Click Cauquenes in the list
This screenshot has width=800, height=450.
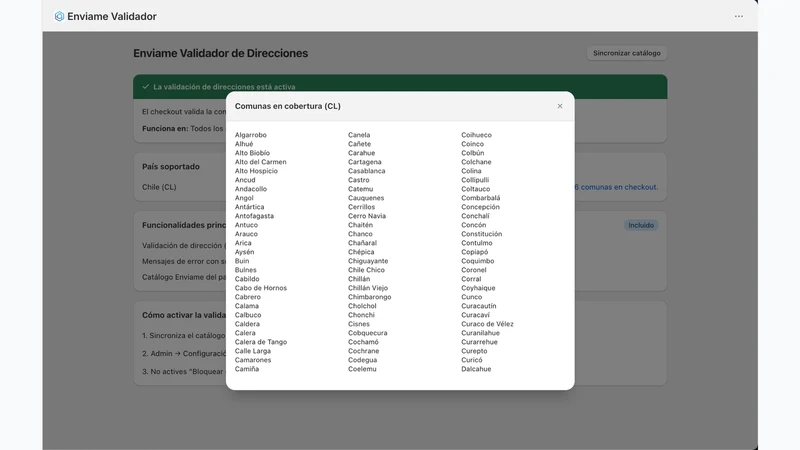tap(366, 198)
